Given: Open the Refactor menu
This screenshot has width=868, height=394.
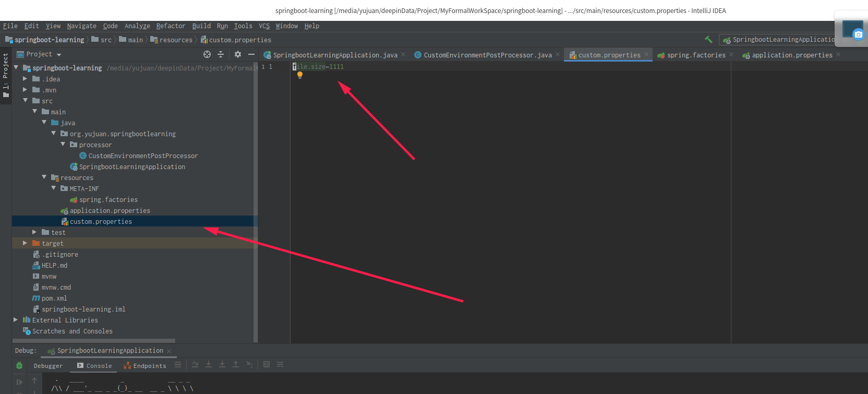Looking at the screenshot, I should (171, 26).
